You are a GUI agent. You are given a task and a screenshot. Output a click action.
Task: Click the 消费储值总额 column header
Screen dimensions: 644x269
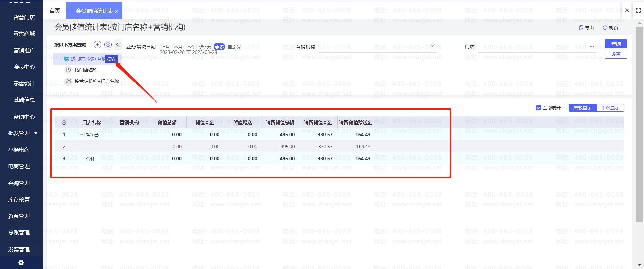280,123
